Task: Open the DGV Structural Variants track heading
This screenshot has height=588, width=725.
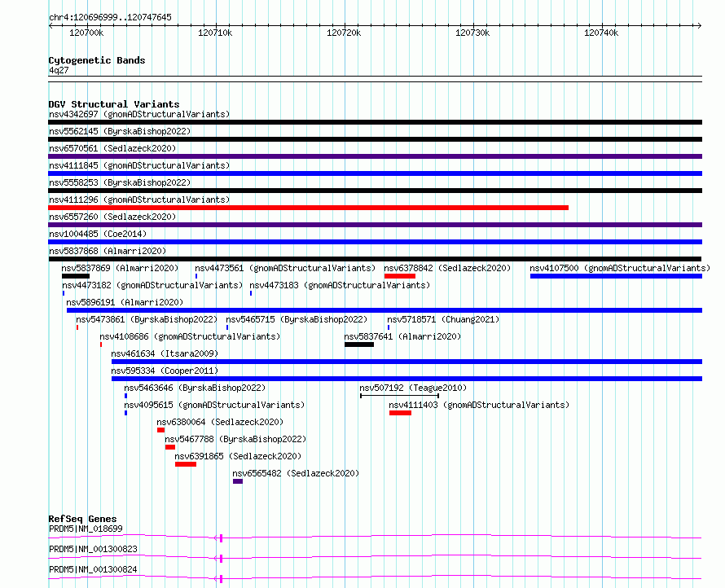Action: 114,104
